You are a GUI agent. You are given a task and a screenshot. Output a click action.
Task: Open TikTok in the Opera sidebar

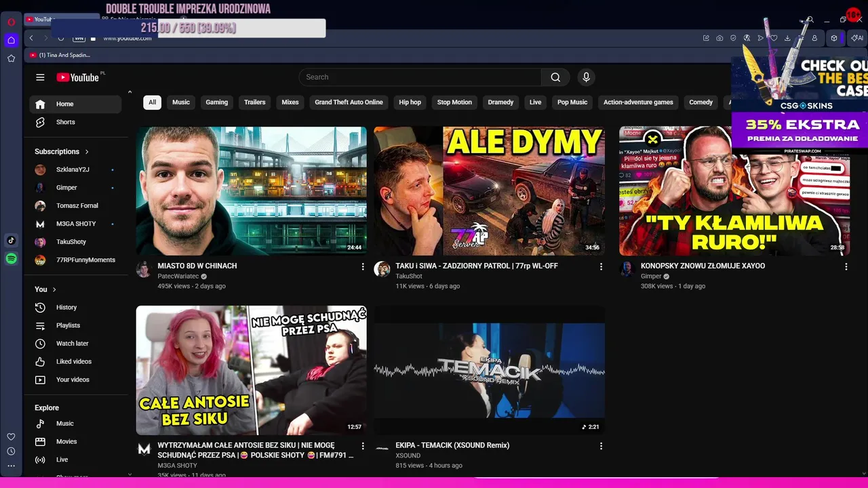point(11,240)
